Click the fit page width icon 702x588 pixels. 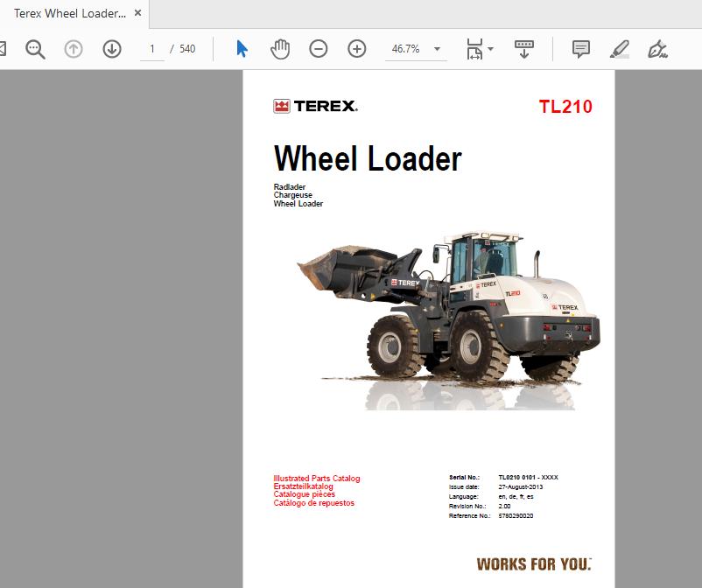[x=474, y=49]
